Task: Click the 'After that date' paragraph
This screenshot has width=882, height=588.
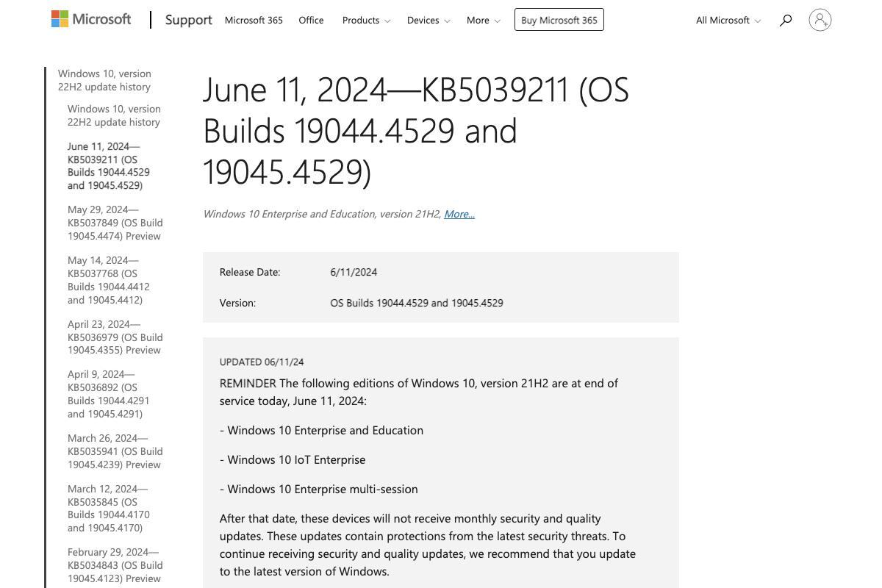Action: 428,545
